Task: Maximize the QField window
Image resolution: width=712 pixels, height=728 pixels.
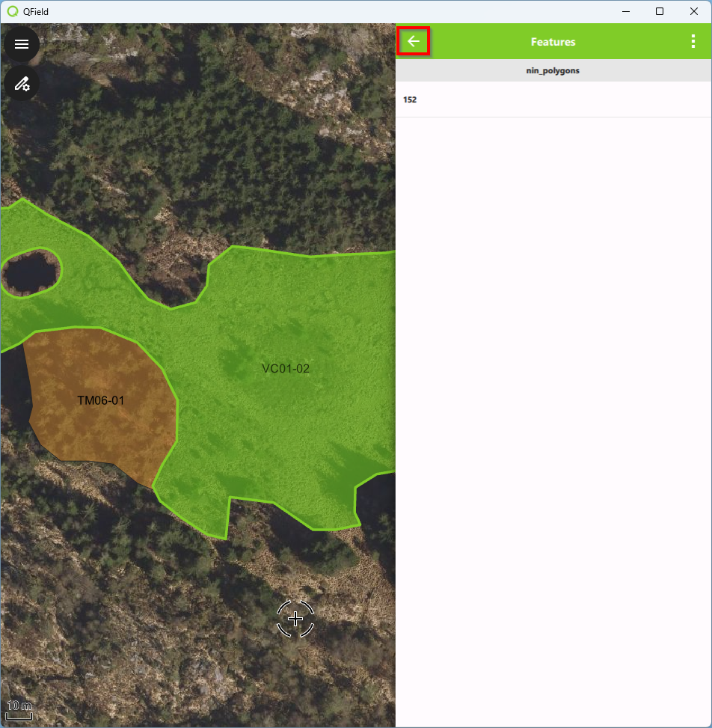Action: 660,11
